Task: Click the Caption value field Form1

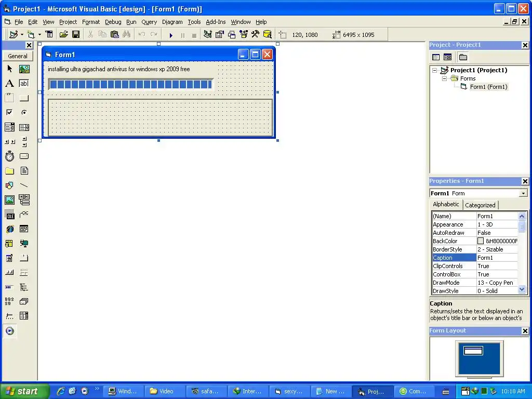Action: click(497, 258)
